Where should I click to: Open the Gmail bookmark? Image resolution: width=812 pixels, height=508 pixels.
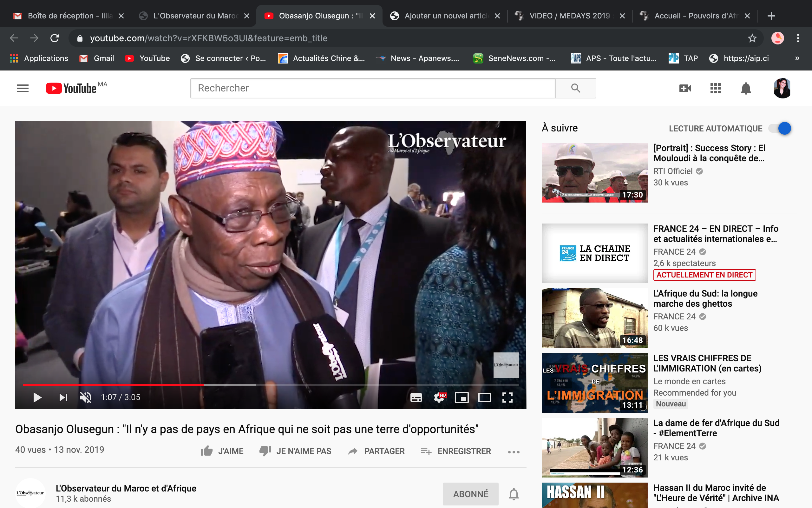click(97, 58)
